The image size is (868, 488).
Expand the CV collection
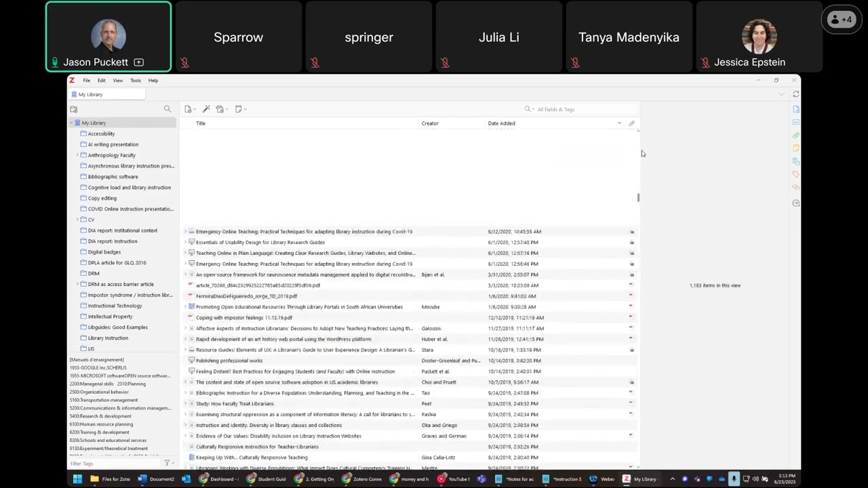click(x=77, y=220)
